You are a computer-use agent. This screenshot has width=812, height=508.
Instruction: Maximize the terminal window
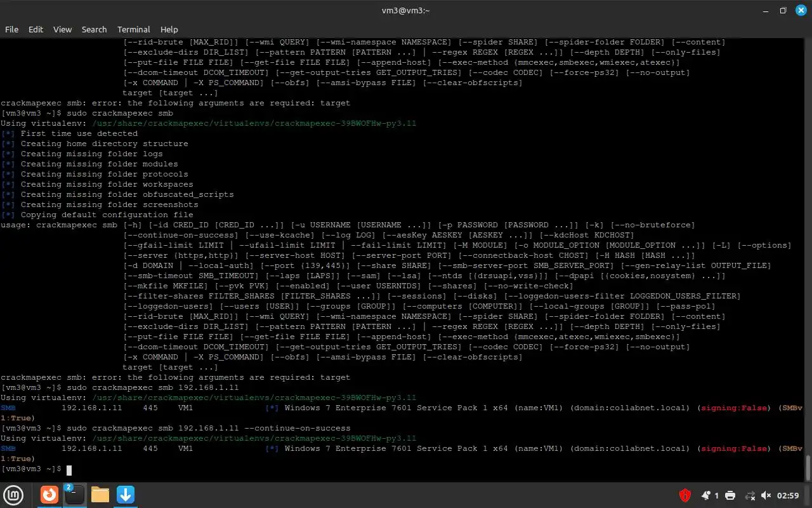point(783,10)
